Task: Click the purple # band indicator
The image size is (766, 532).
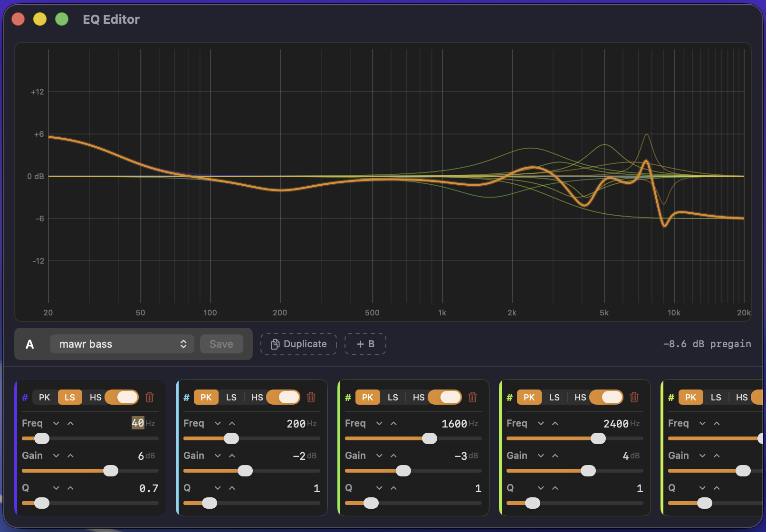Action: coord(25,397)
